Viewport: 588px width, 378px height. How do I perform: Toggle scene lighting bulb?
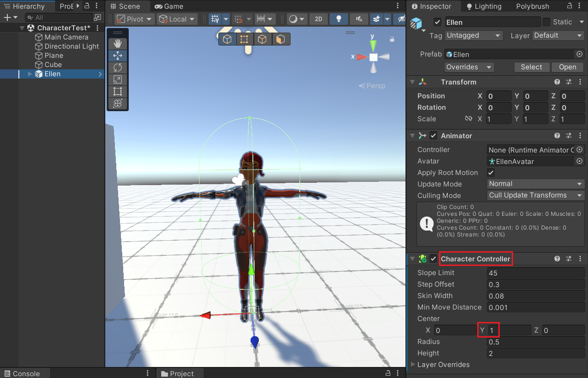pos(339,19)
